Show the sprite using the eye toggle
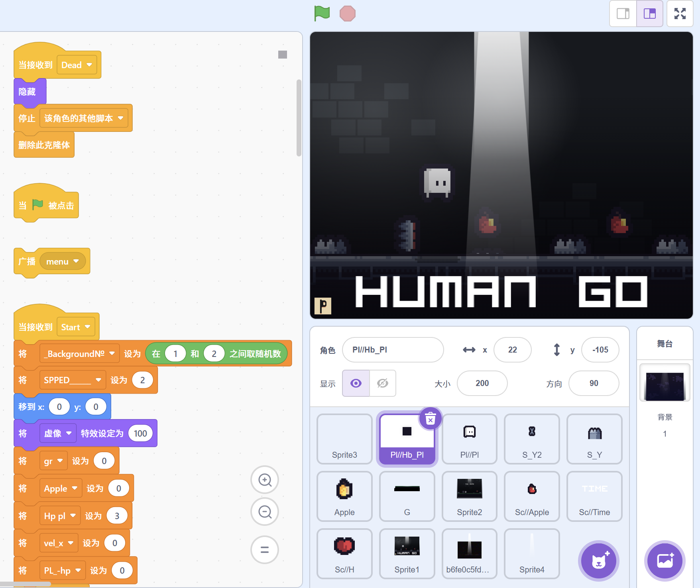 [x=356, y=383]
